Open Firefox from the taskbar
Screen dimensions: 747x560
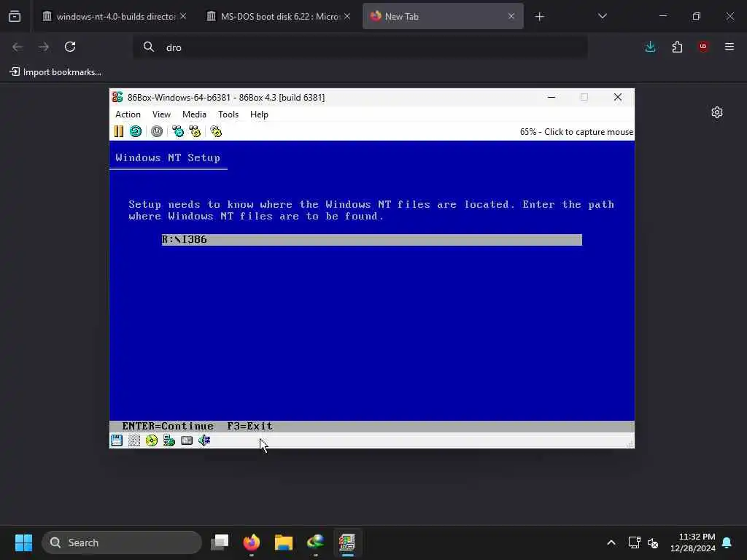tap(252, 542)
